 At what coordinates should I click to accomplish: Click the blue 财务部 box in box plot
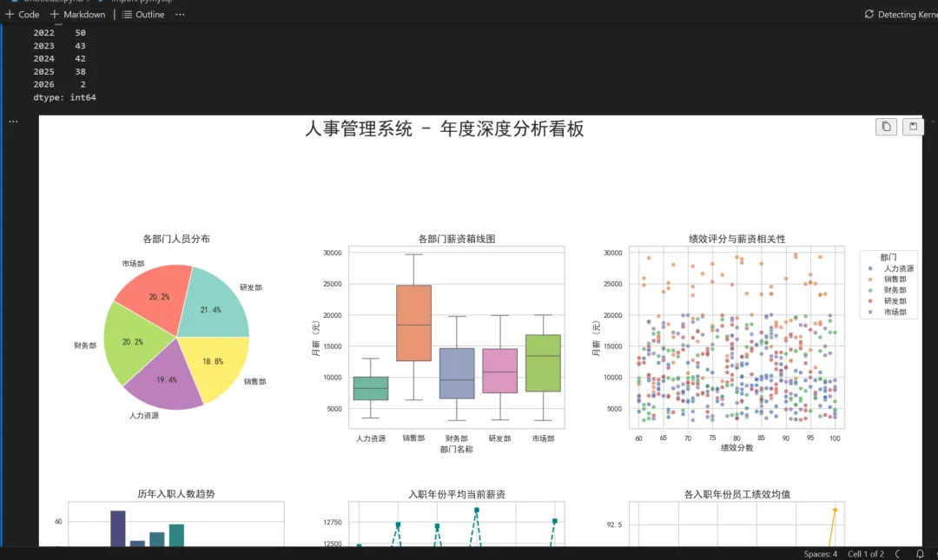pyautogui.click(x=457, y=373)
